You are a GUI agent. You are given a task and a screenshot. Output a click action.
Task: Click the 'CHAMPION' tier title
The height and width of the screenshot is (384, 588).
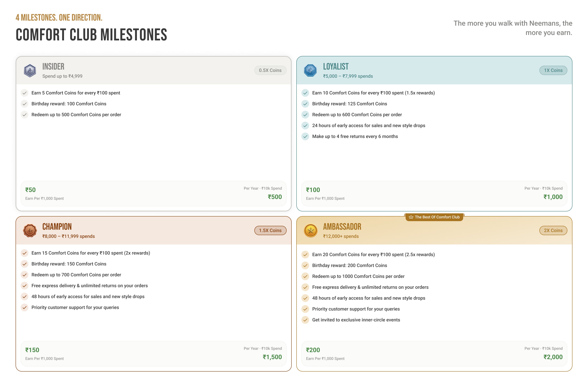pyautogui.click(x=57, y=226)
